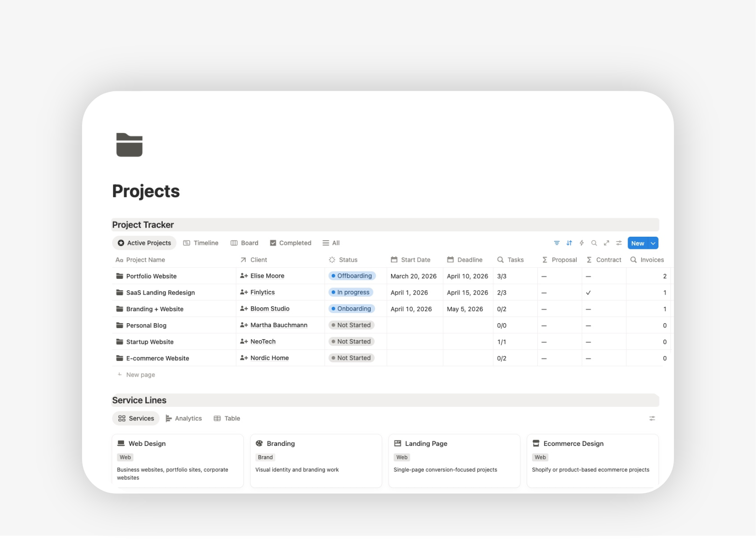Check the Contract box for Portfolio Website
The width and height of the screenshot is (756, 559).
coord(588,276)
